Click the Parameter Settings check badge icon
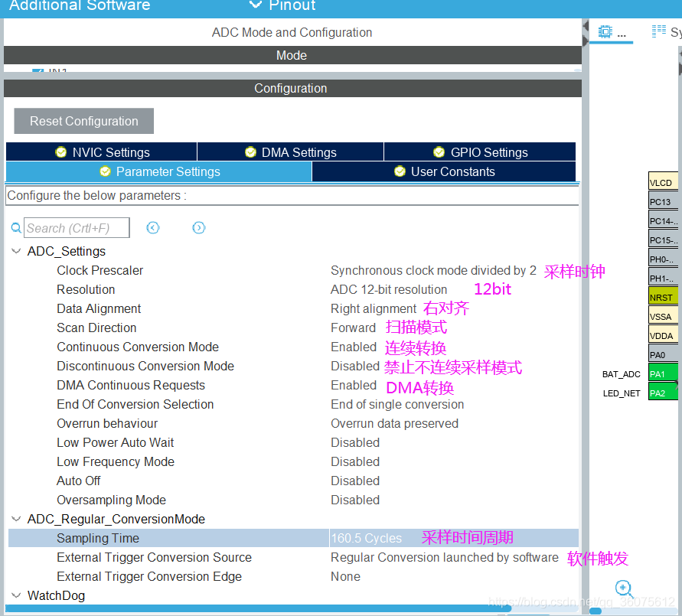 (x=105, y=171)
